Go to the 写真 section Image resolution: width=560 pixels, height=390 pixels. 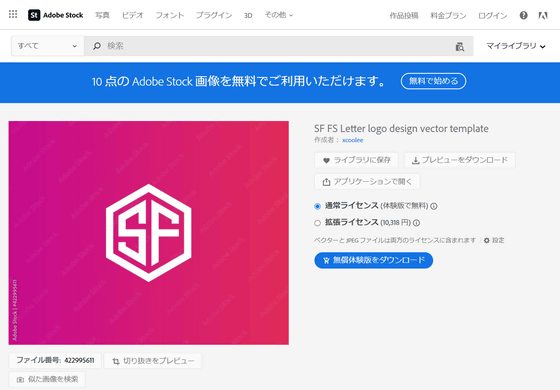click(x=102, y=15)
